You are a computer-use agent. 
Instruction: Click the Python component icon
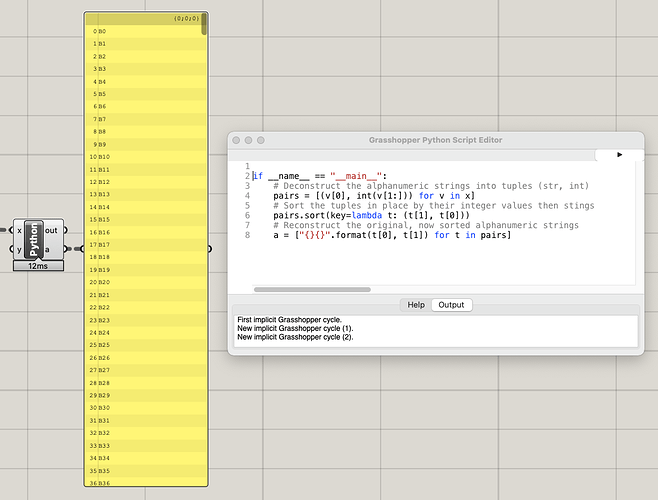tap(36, 239)
